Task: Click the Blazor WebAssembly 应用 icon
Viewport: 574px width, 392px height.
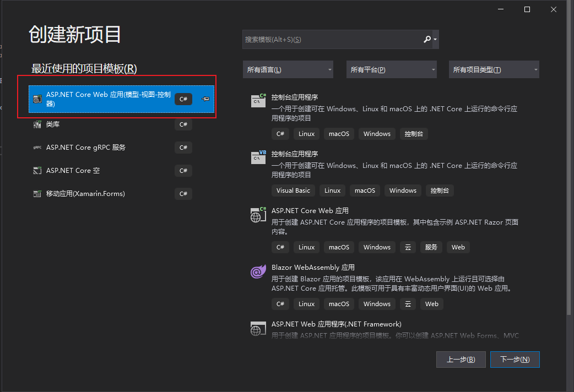Action: pos(258,271)
